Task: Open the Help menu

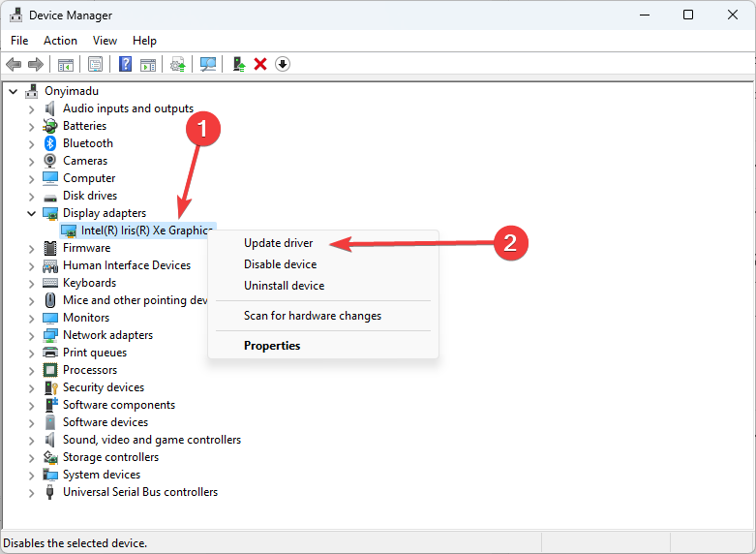Action: pyautogui.click(x=144, y=41)
